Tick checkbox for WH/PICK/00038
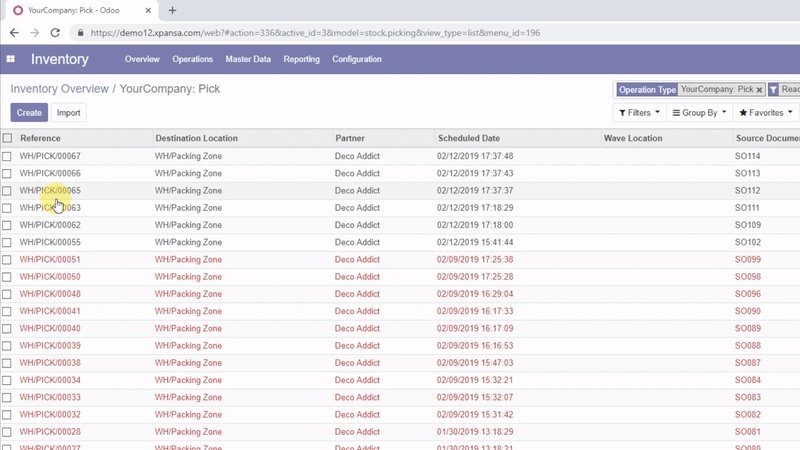800x450 pixels. click(x=7, y=363)
